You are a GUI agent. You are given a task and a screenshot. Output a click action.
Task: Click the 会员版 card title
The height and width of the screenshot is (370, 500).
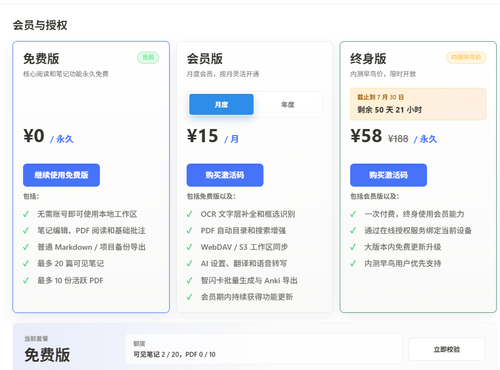pos(205,59)
